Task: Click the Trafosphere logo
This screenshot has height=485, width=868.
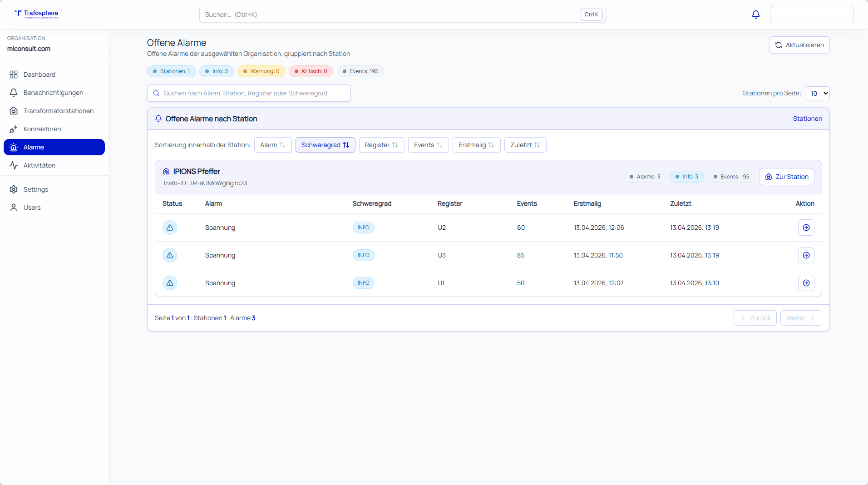Action: click(36, 14)
